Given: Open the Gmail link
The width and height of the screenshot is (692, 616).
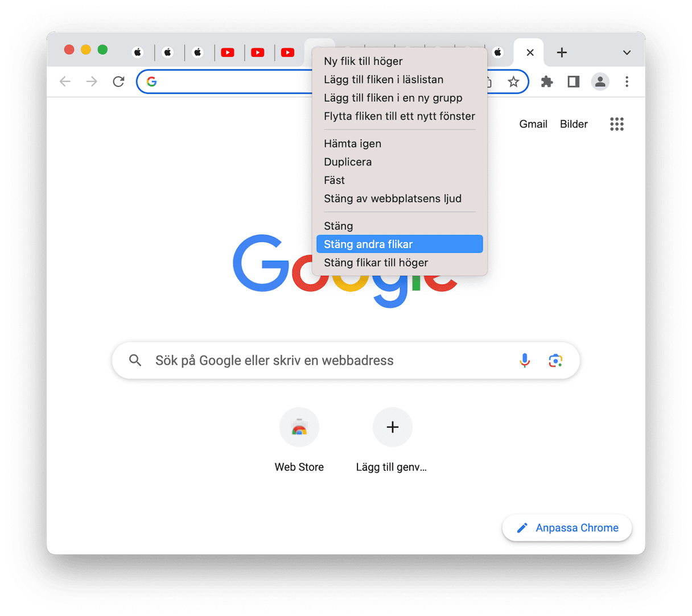Looking at the screenshot, I should tap(533, 124).
